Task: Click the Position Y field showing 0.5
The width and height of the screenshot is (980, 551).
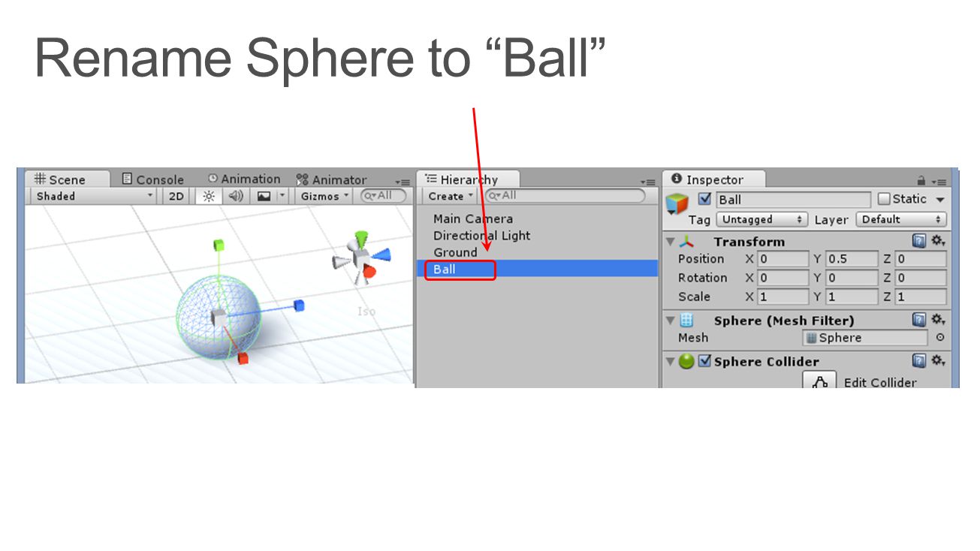Action: point(852,259)
